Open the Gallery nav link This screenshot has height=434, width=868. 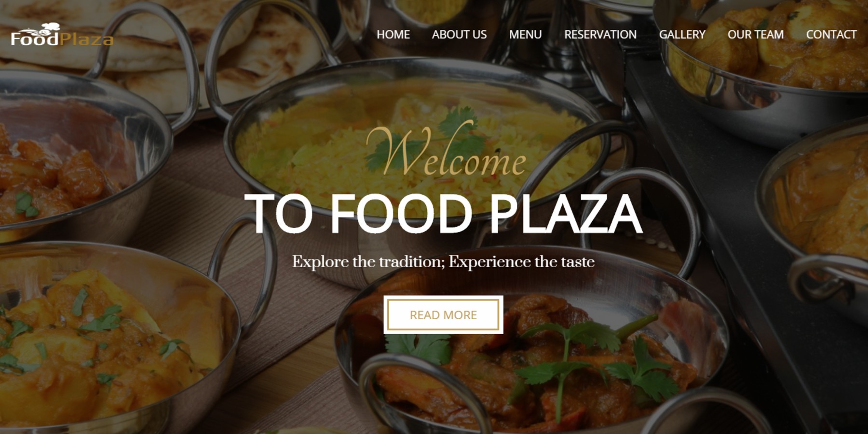point(682,35)
